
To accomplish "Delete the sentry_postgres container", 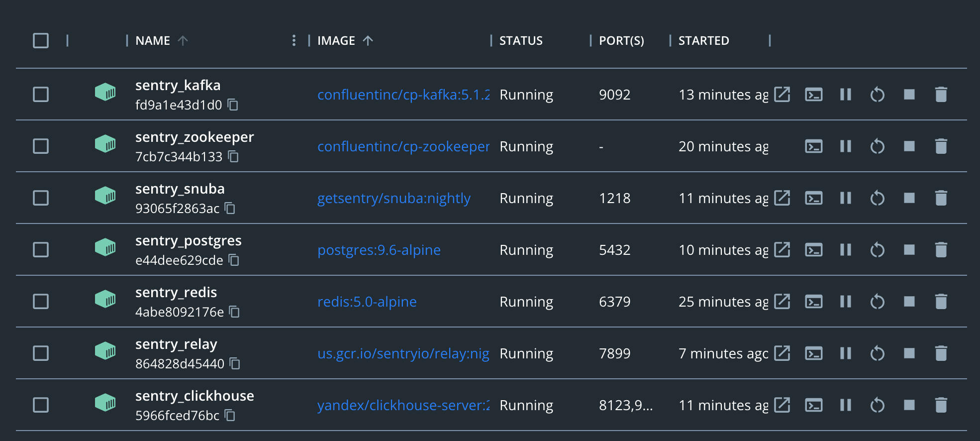I will click(941, 249).
